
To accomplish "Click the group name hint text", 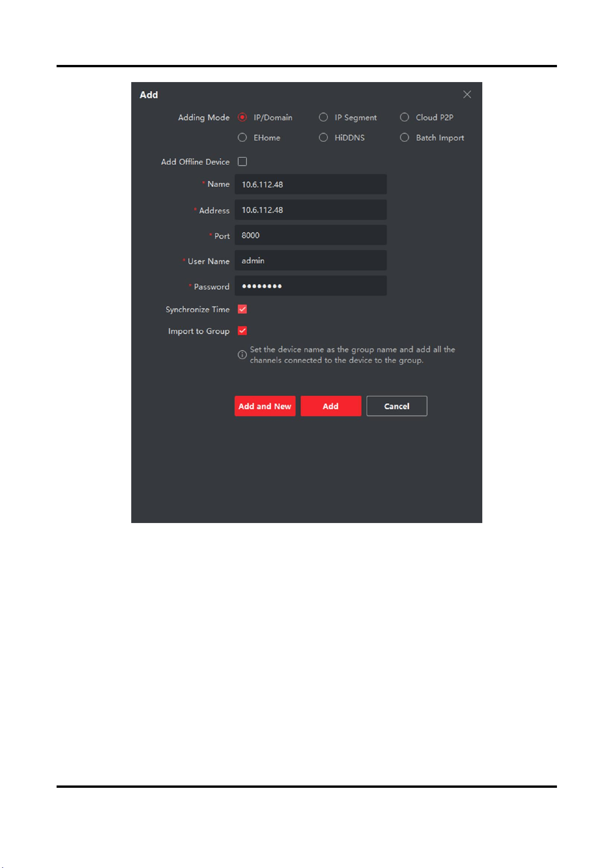I will 352,355.
